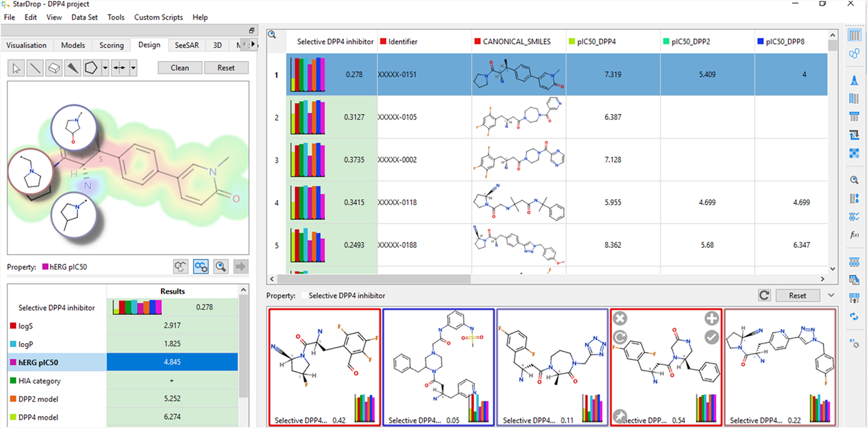Viewport: 868px width, 428px height.
Task: Toggle the table view icon atop right sidebar
Action: point(854,36)
